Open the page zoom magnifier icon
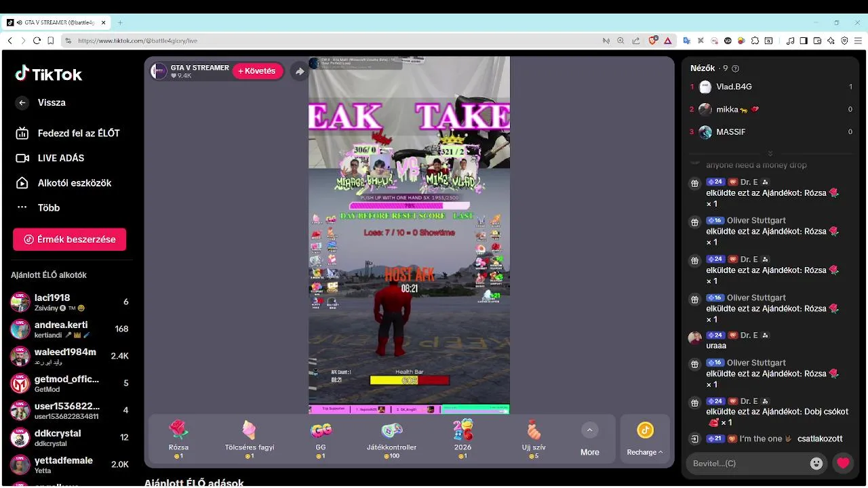The image size is (868, 488). click(620, 41)
